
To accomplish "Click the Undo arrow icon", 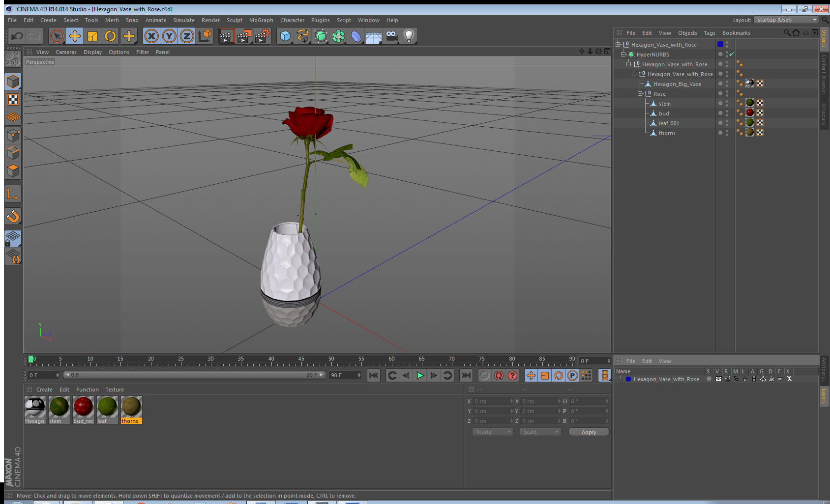I will coord(17,36).
